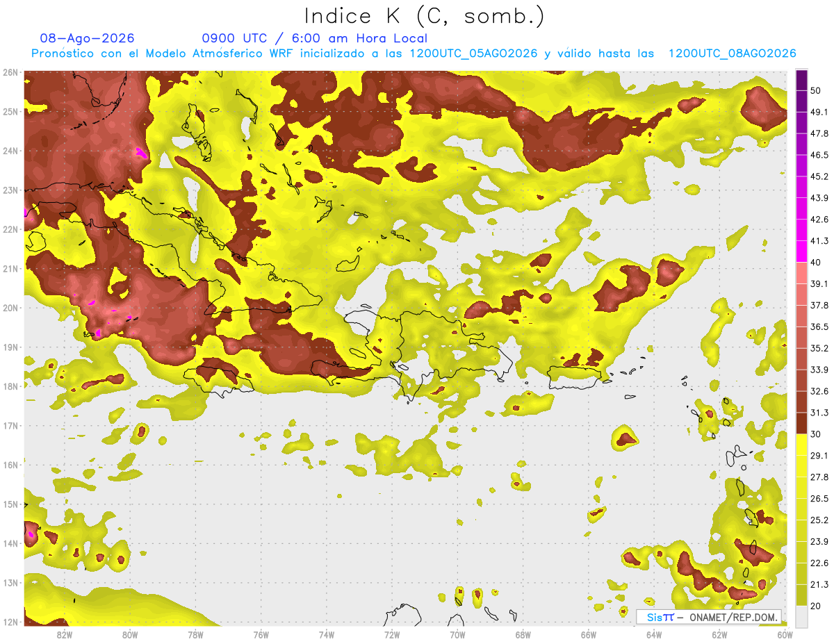
Task: Click the color scale value '25.2'
Action: 819,520
